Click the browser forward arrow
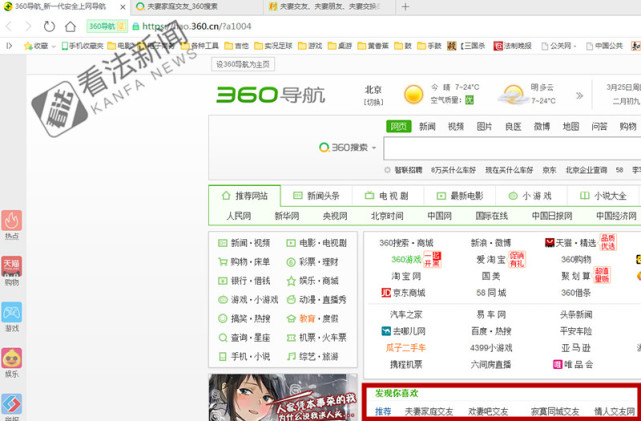641x421 pixels. pyautogui.click(x=28, y=27)
